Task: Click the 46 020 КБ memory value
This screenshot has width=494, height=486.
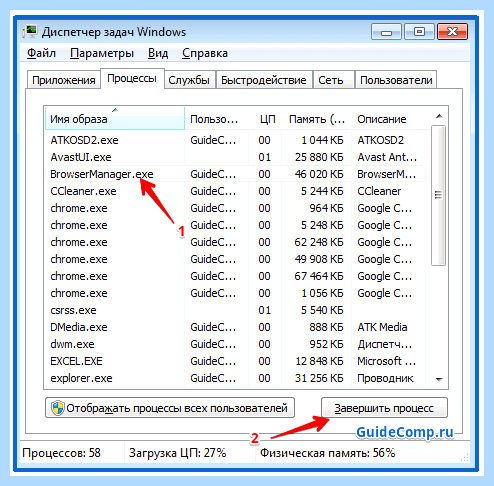Action: coord(319,174)
